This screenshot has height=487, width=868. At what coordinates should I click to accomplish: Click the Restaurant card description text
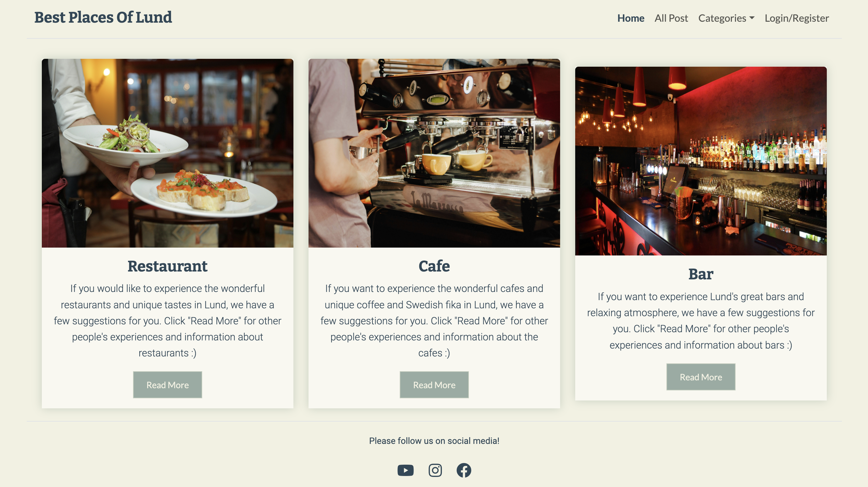pyautogui.click(x=167, y=321)
